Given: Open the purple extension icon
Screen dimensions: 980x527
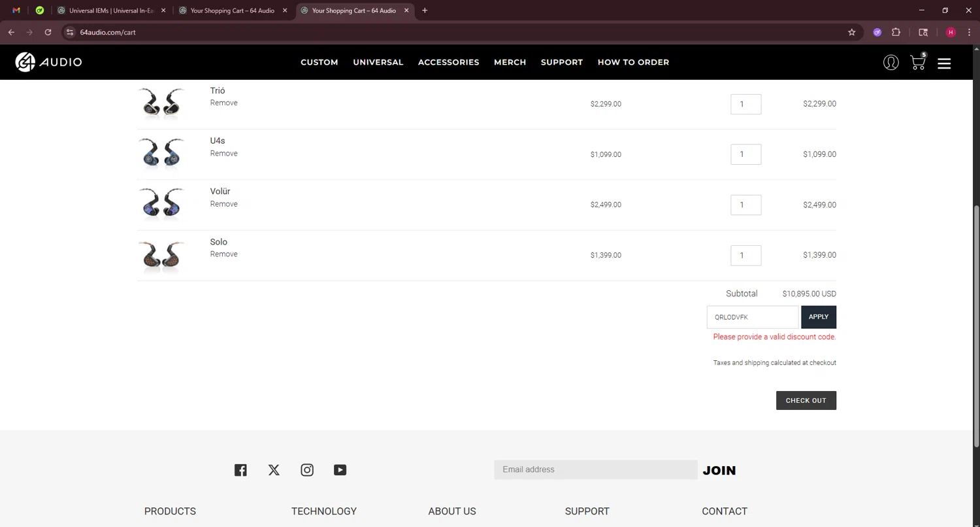Looking at the screenshot, I should click(x=877, y=32).
